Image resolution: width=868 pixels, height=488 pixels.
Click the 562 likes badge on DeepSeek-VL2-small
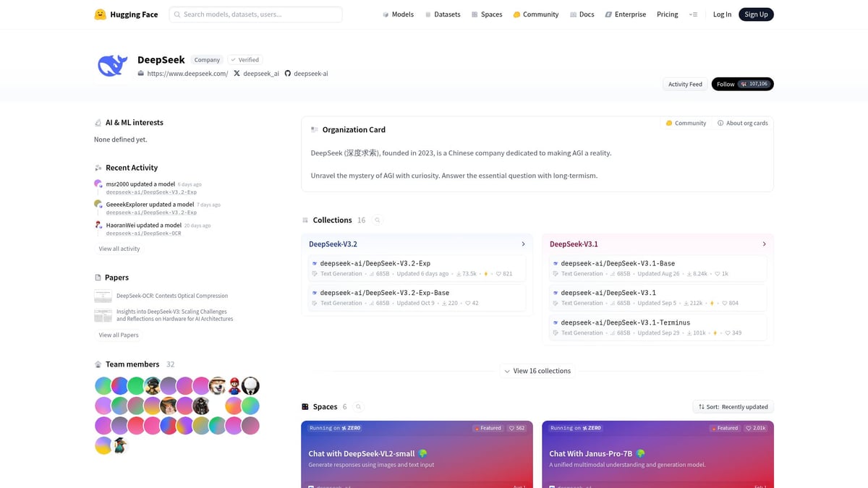pos(516,428)
